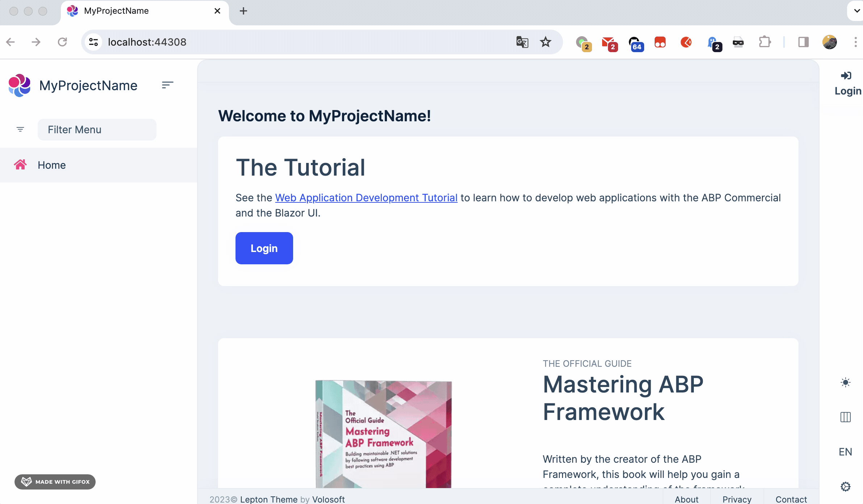Click the sun theme appearance icon
The width and height of the screenshot is (863, 504).
point(845,382)
